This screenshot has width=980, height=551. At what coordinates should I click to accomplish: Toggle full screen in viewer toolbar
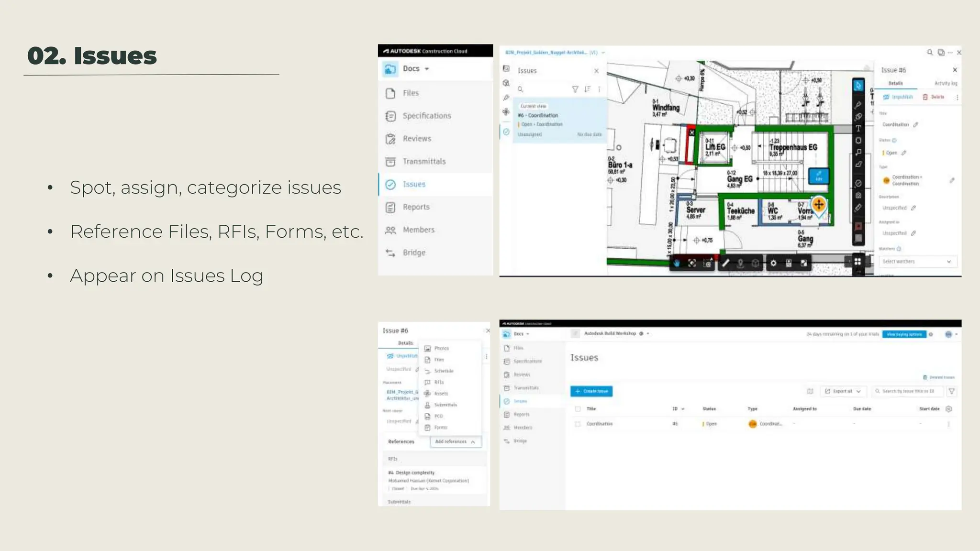(804, 263)
